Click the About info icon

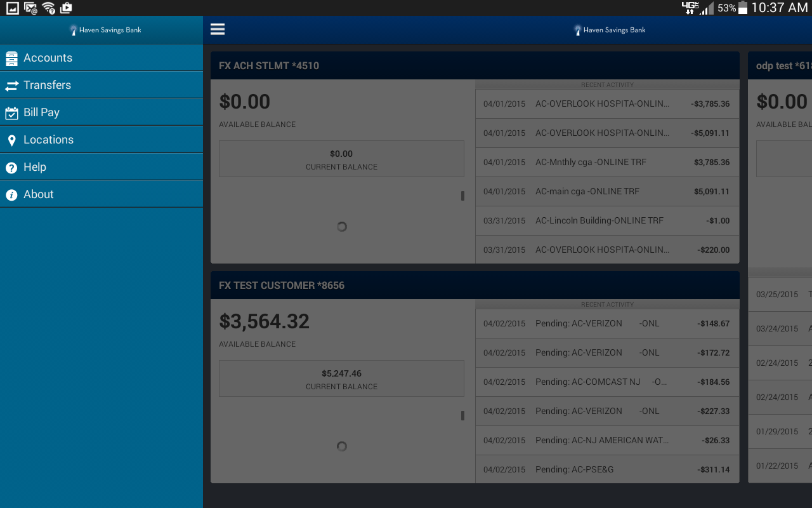click(11, 195)
